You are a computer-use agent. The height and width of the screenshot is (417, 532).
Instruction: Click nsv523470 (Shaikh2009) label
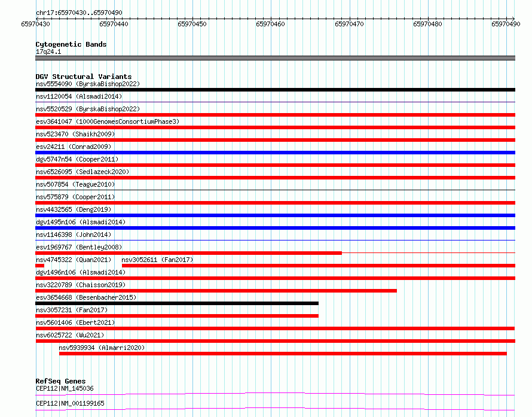(75, 134)
